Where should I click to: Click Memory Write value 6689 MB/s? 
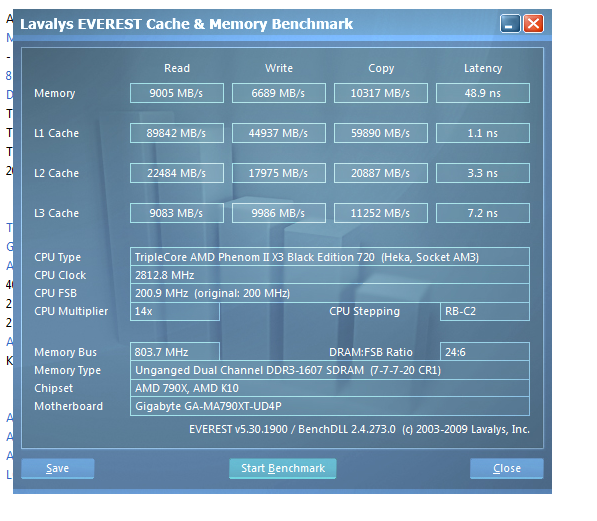pos(279,93)
